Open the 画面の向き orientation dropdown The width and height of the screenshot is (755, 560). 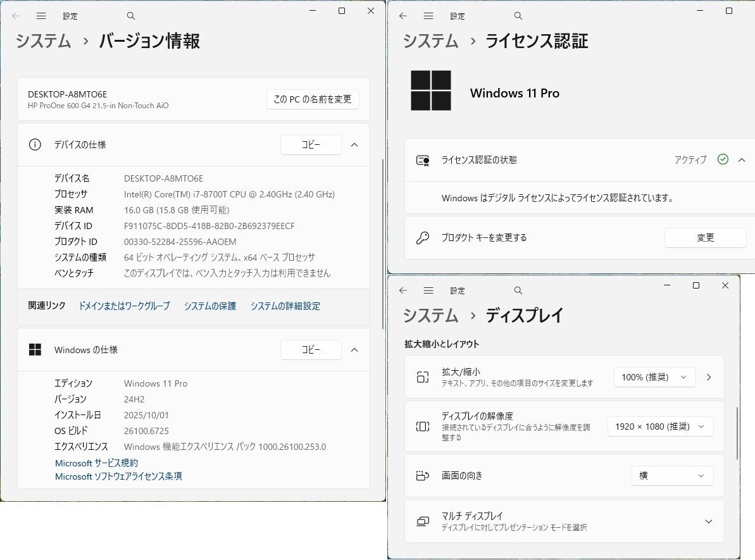pos(672,476)
